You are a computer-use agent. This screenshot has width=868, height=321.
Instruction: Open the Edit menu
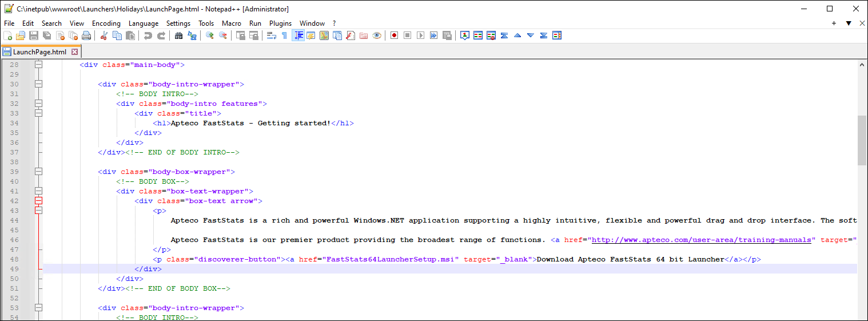28,23
